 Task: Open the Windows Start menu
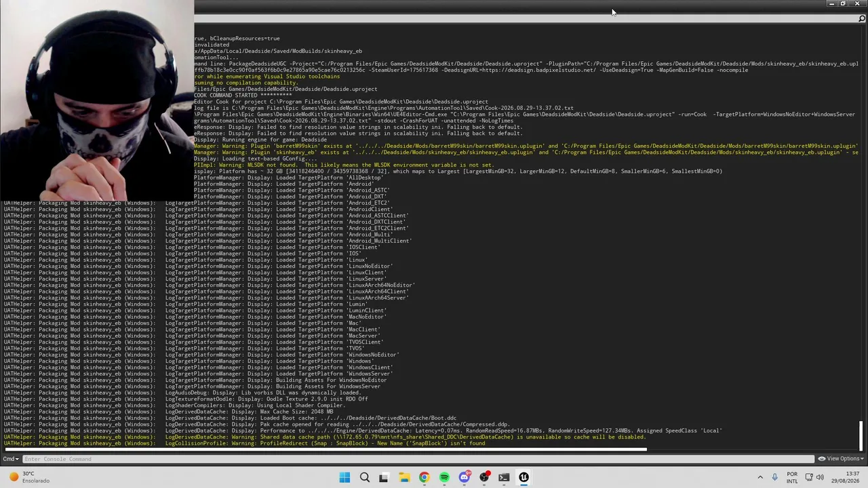tap(344, 477)
